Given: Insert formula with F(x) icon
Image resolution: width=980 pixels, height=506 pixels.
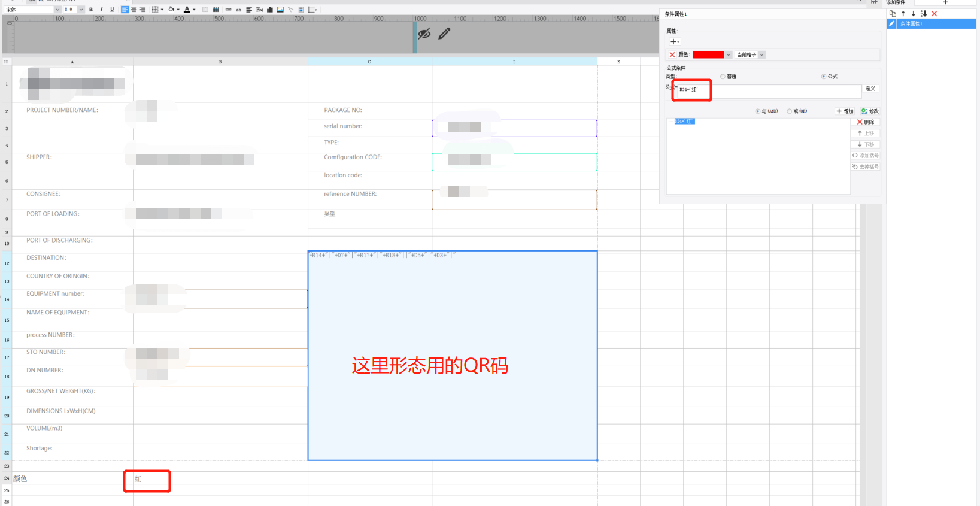Looking at the screenshot, I should point(259,10).
